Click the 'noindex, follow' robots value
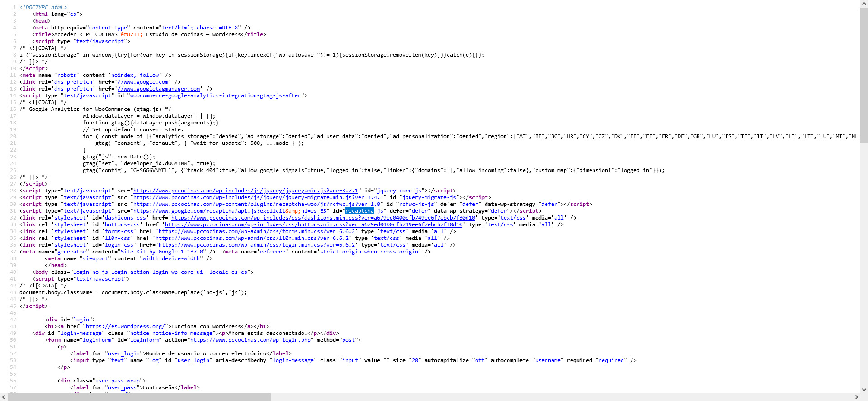 (135, 75)
